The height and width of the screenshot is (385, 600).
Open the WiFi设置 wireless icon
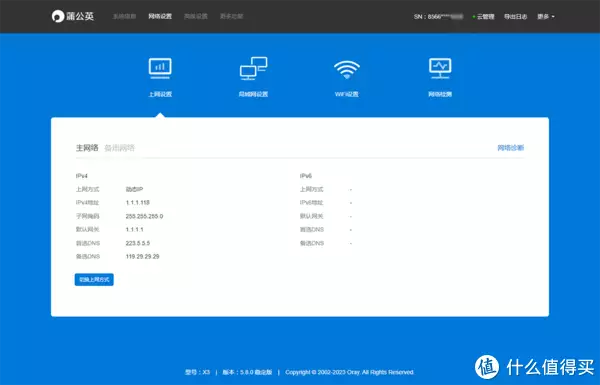[346, 78]
